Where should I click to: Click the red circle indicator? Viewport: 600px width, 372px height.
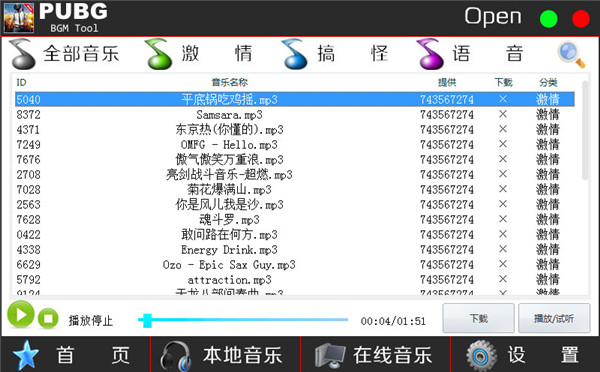coord(580,19)
